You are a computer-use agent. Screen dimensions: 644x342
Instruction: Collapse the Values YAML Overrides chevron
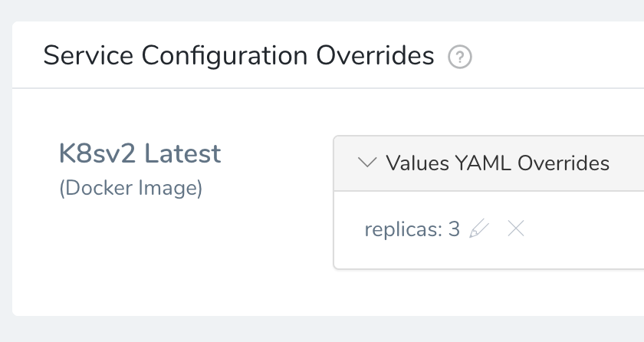[367, 163]
